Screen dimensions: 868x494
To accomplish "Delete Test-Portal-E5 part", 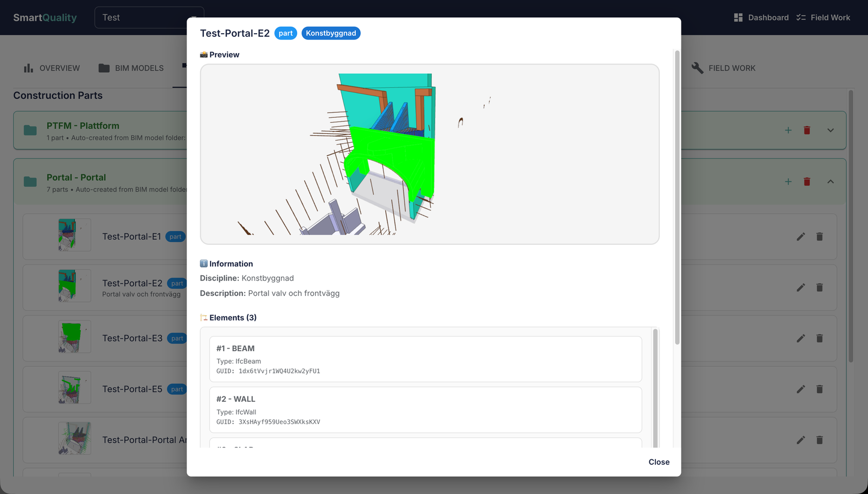I will pos(820,389).
